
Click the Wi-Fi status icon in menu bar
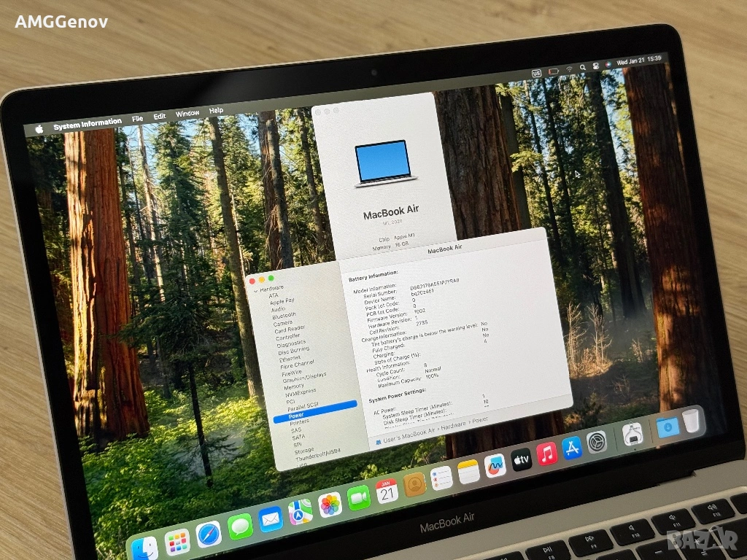pos(569,69)
